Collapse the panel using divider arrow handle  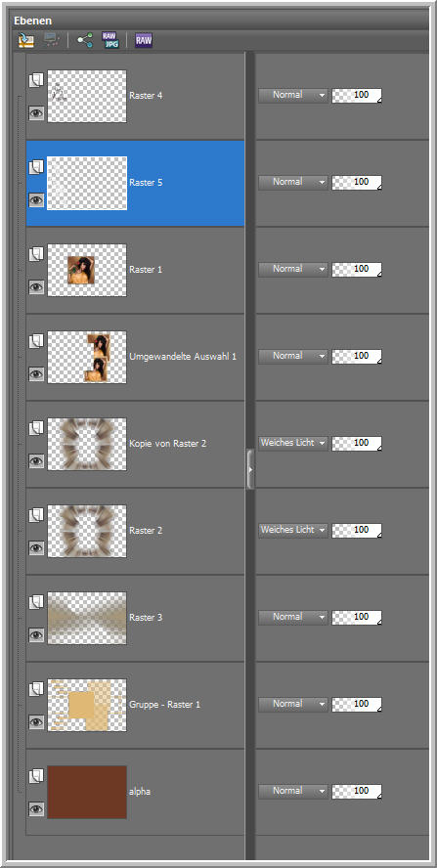click(250, 469)
